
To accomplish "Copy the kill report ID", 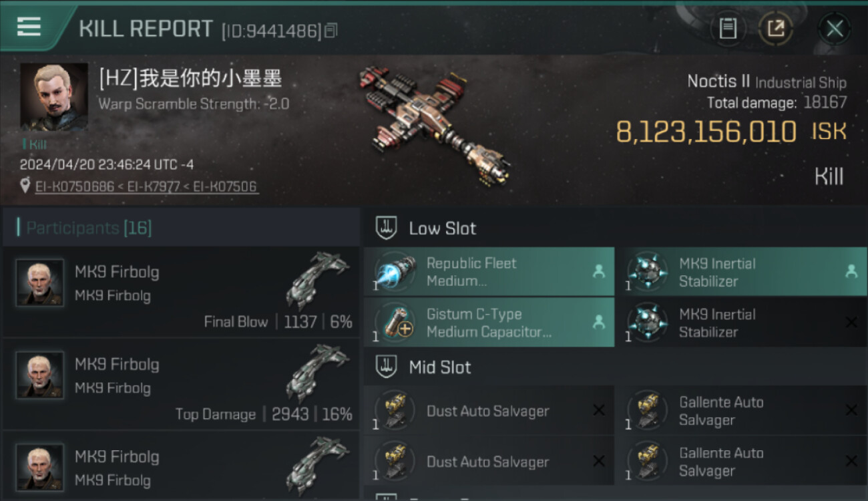I will [x=331, y=30].
